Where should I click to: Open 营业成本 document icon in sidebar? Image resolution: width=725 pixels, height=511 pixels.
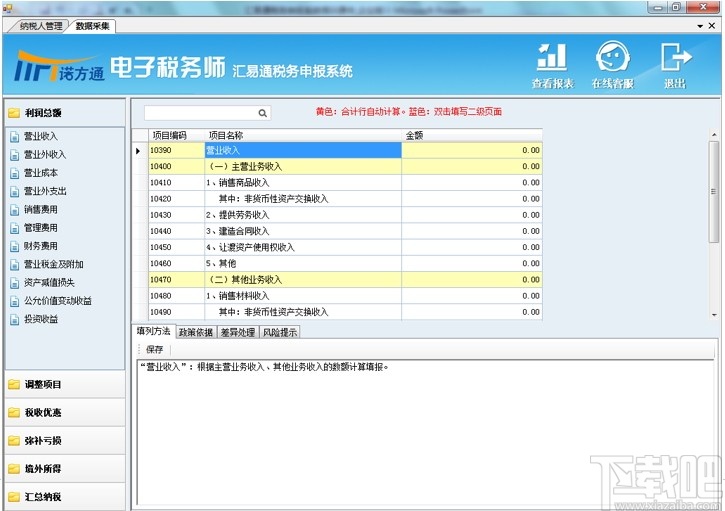(15, 173)
